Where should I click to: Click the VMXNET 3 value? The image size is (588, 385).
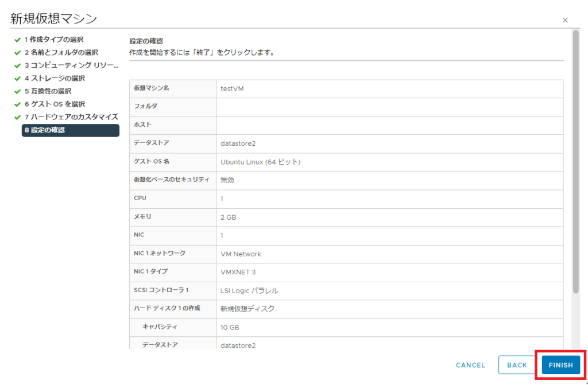238,273
